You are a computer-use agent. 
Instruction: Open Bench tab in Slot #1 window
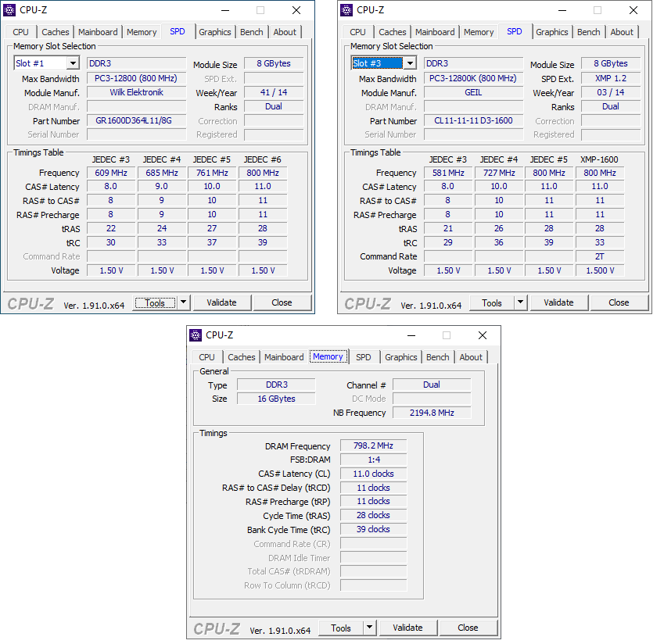252,32
